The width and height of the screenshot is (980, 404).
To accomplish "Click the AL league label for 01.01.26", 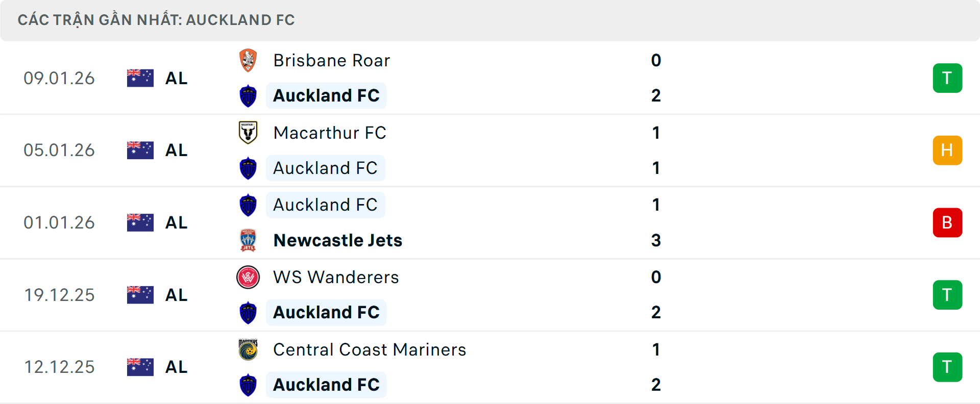I will pos(177,222).
